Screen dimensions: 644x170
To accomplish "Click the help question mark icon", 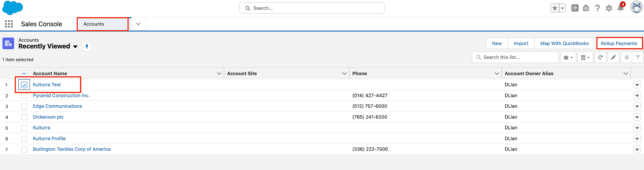I will (x=597, y=8).
